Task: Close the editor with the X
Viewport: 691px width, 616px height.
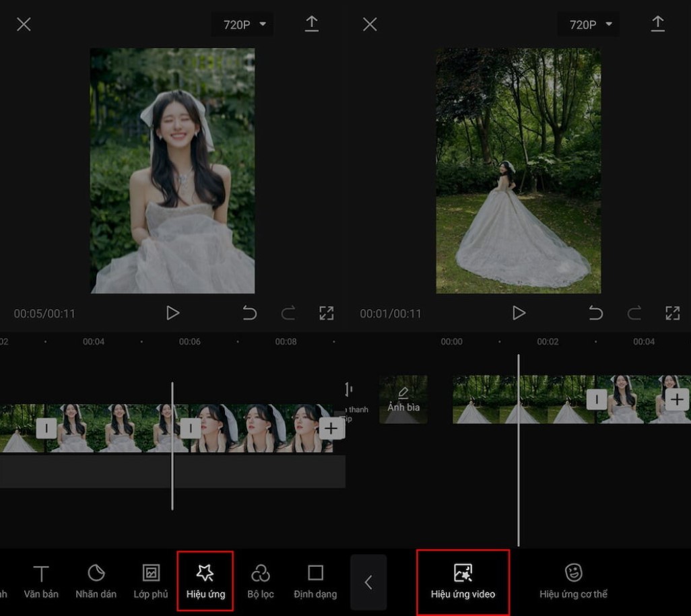Action: 24,24
